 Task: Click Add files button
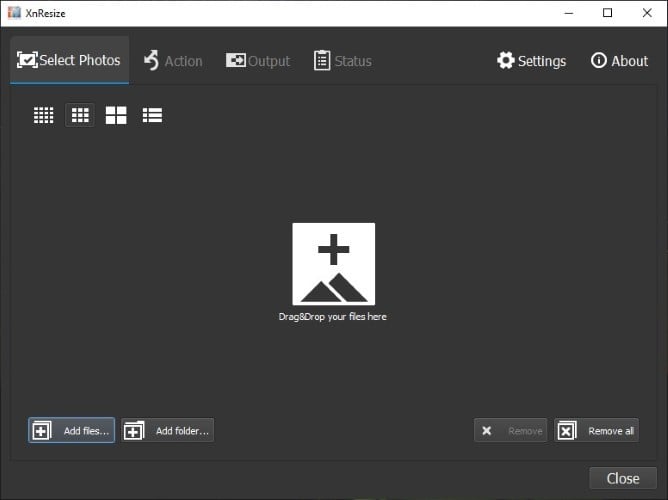pyautogui.click(x=72, y=431)
